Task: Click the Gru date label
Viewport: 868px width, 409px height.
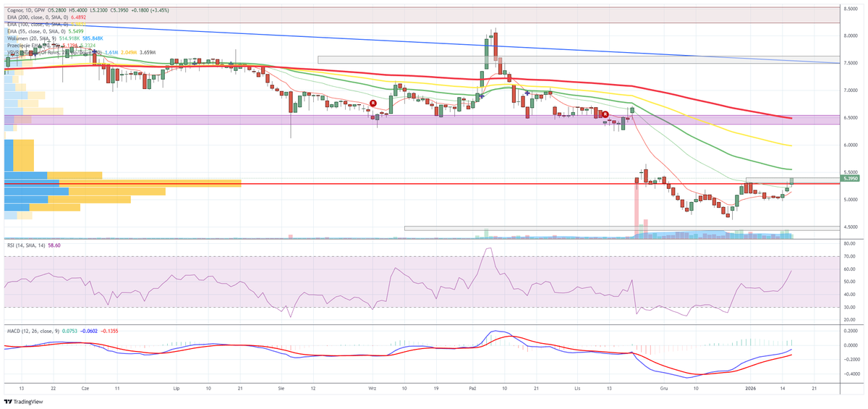Action: (x=663, y=388)
